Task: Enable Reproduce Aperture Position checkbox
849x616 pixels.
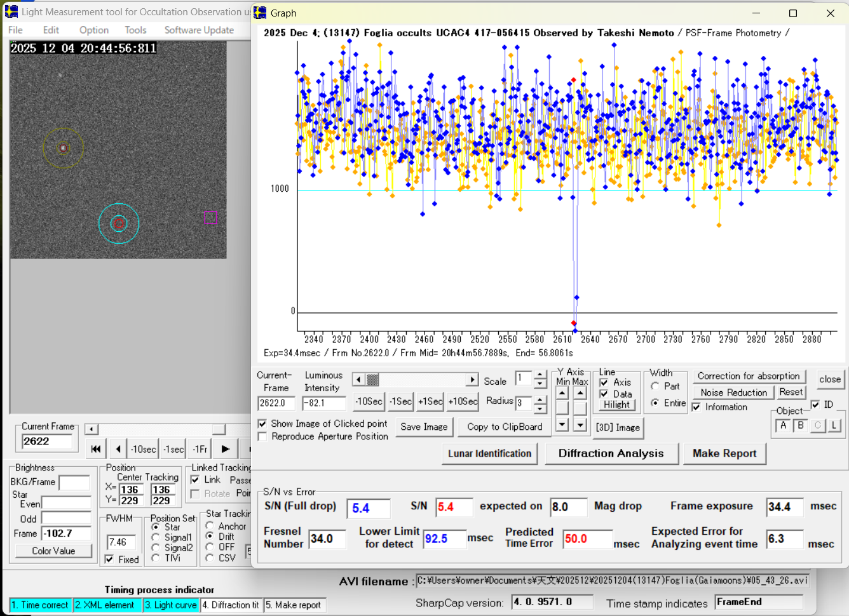Action: [262, 436]
